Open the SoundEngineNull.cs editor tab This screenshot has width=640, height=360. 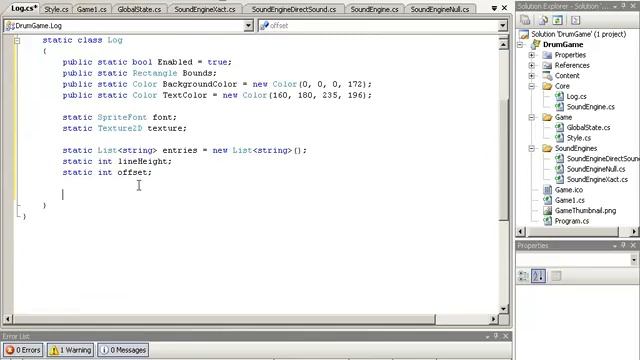tap(440, 9)
